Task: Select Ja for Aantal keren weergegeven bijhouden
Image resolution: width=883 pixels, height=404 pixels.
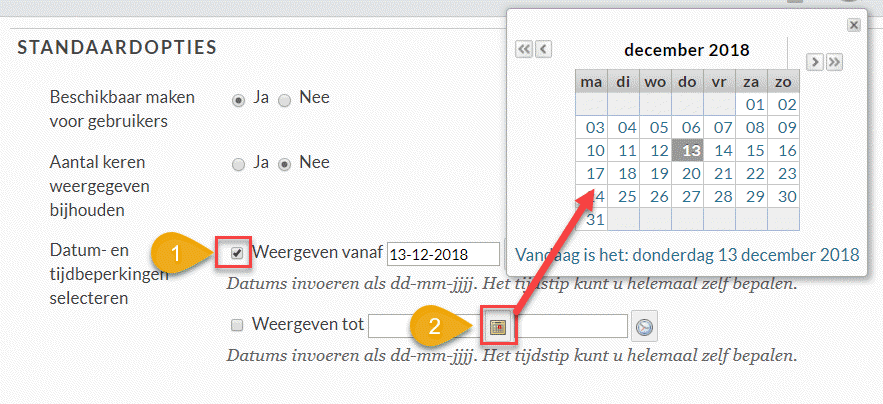Action: [x=239, y=165]
